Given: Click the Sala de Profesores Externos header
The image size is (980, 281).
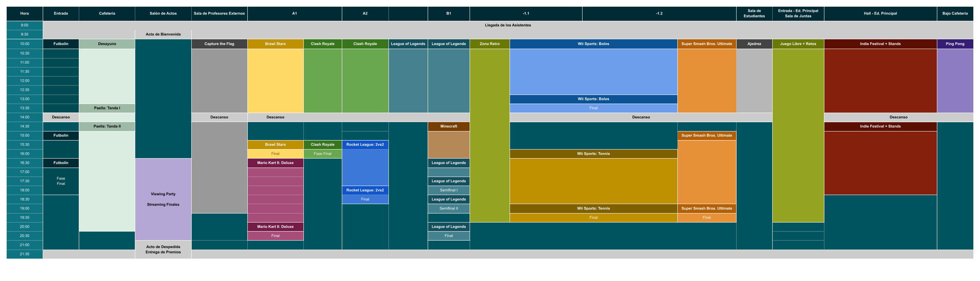Looking at the screenshot, I should click(x=219, y=13).
